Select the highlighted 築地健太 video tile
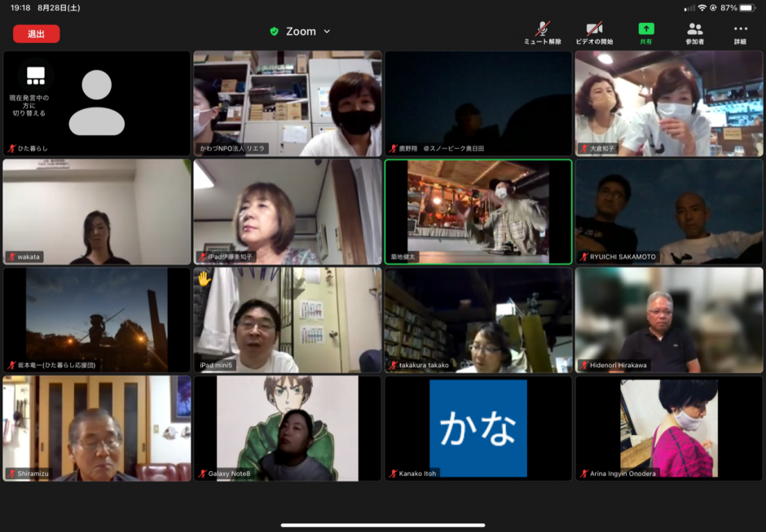 pos(478,212)
